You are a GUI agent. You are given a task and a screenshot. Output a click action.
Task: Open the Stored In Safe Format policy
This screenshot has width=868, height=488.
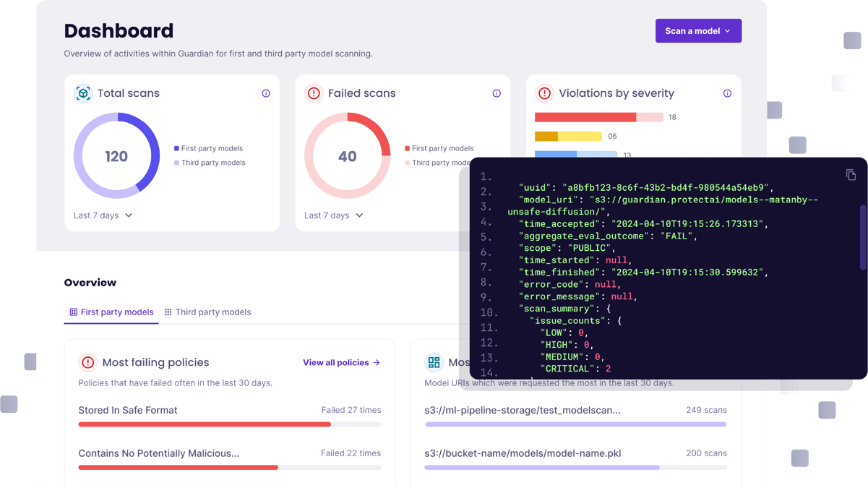click(128, 410)
